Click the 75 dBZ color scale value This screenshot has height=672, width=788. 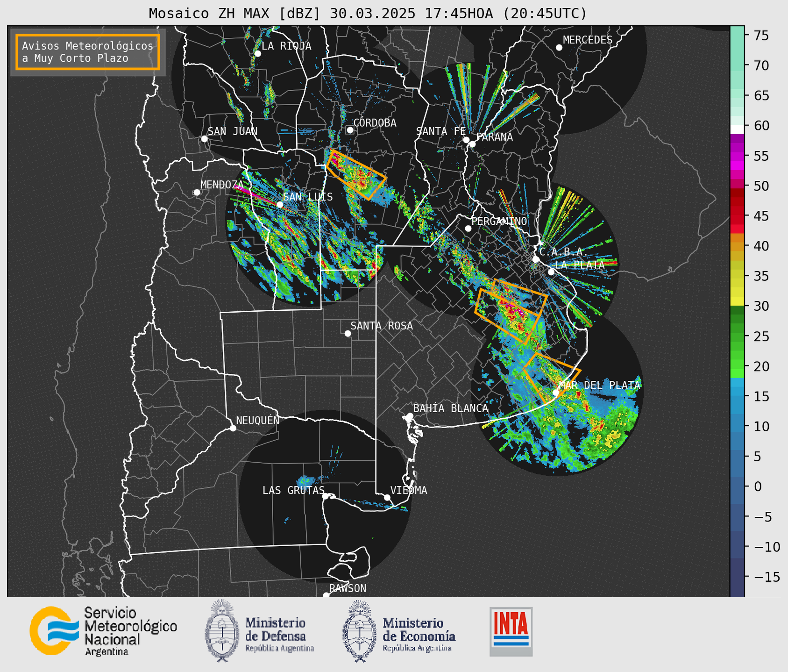(760, 36)
